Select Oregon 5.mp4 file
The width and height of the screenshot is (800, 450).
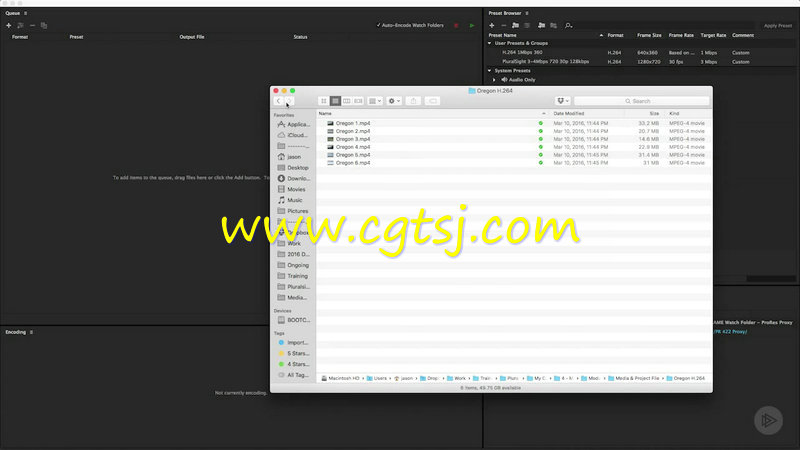[353, 155]
